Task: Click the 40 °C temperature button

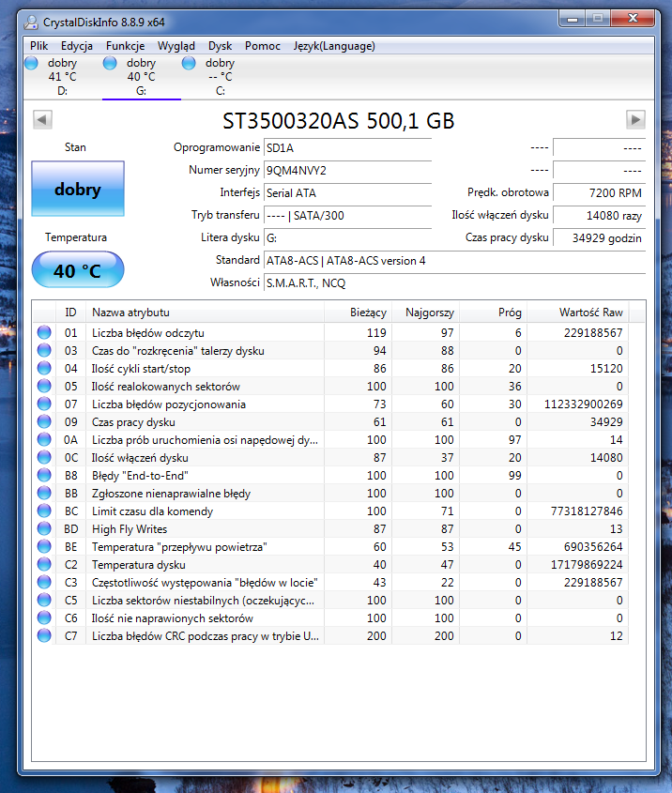Action: point(78,269)
